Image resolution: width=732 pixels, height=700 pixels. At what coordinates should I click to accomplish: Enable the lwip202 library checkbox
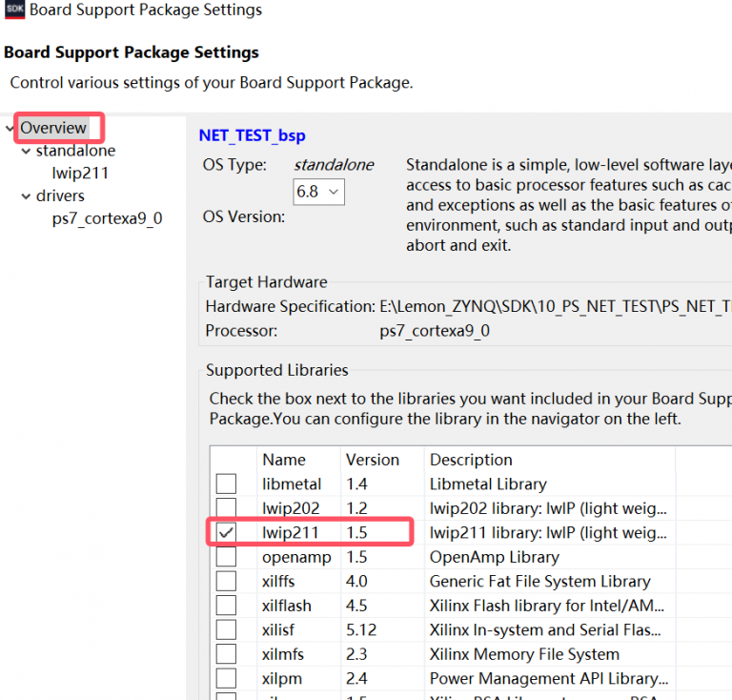click(x=226, y=508)
